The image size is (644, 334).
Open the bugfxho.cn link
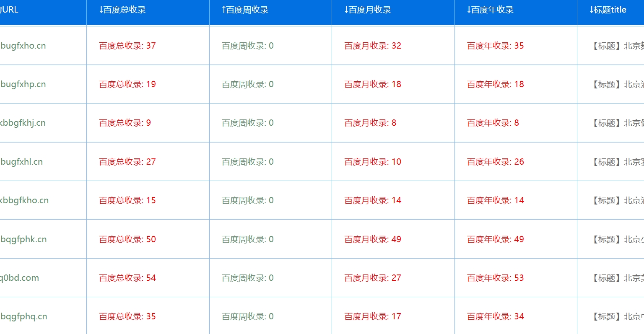point(23,46)
